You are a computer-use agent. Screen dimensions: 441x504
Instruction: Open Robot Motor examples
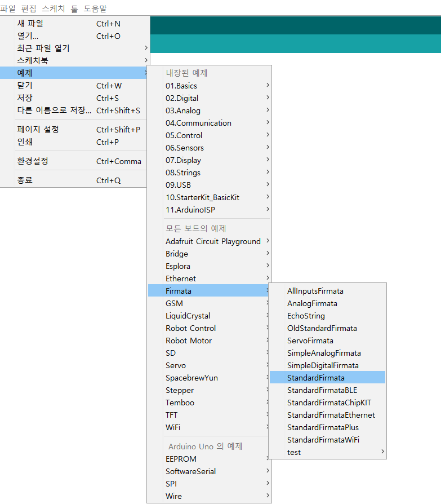[208, 341]
